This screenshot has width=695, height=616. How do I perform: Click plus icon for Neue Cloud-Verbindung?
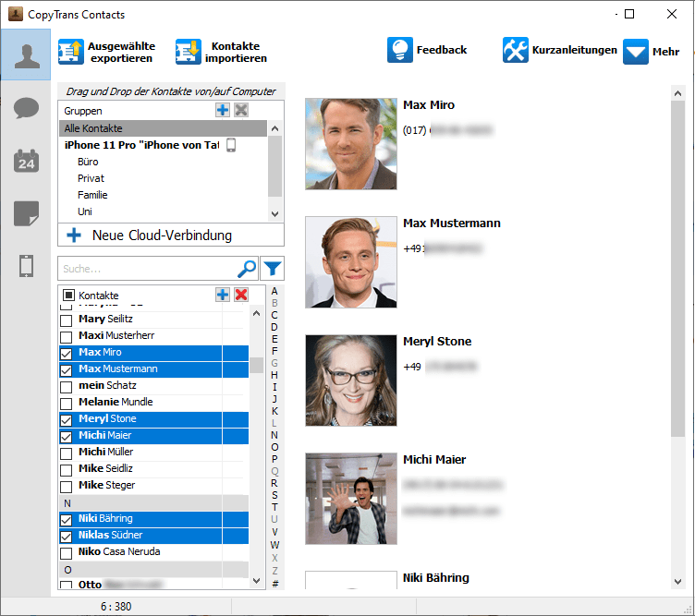pos(74,236)
